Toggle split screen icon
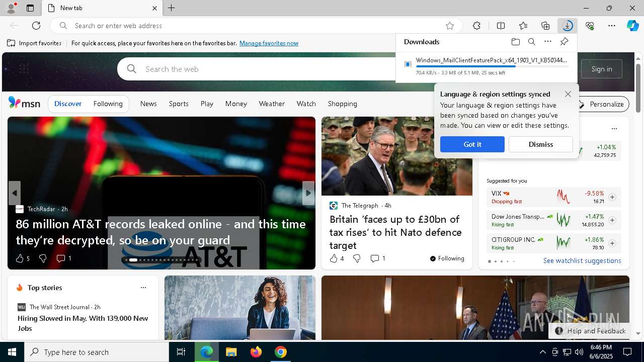This screenshot has height=362, width=644. point(501,26)
